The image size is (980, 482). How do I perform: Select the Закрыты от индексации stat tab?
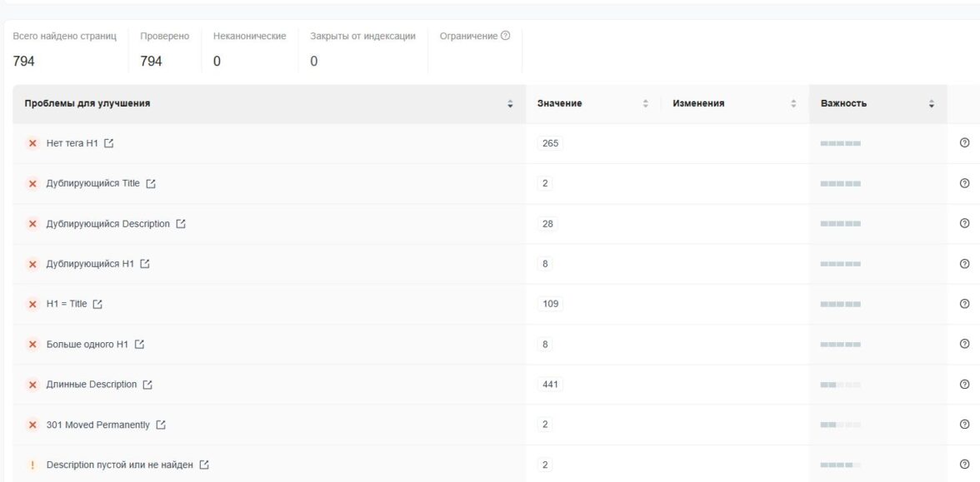coord(362,48)
